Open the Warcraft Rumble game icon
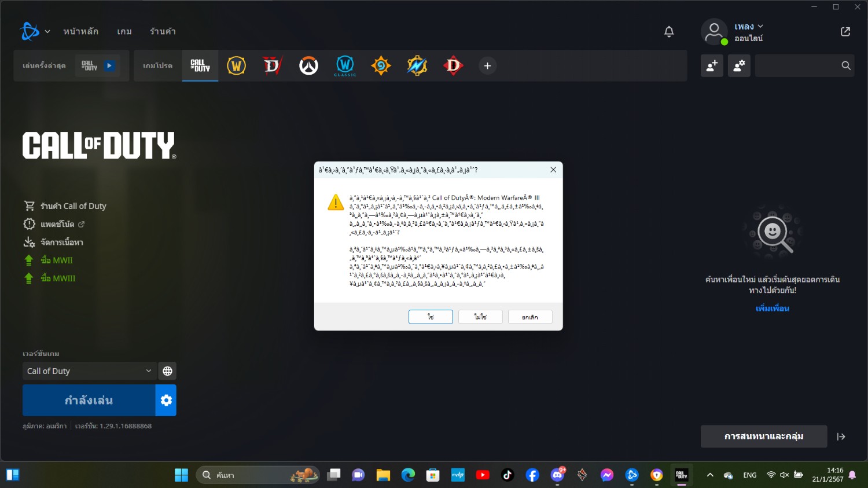This screenshot has height=488, width=868. (x=417, y=65)
